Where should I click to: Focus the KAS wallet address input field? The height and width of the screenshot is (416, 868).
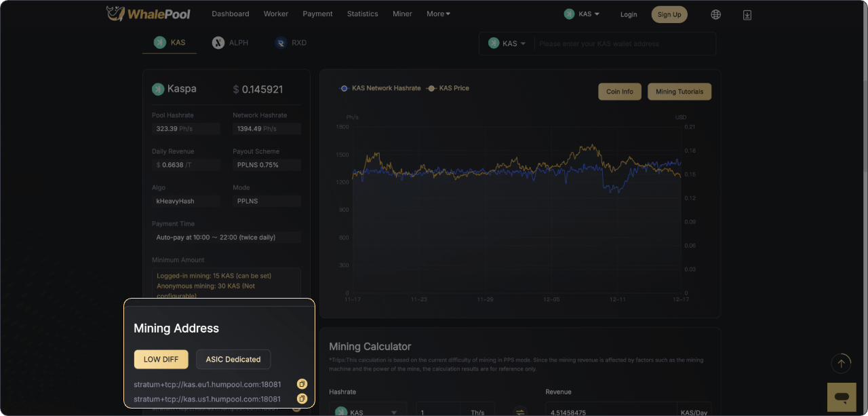coord(624,43)
